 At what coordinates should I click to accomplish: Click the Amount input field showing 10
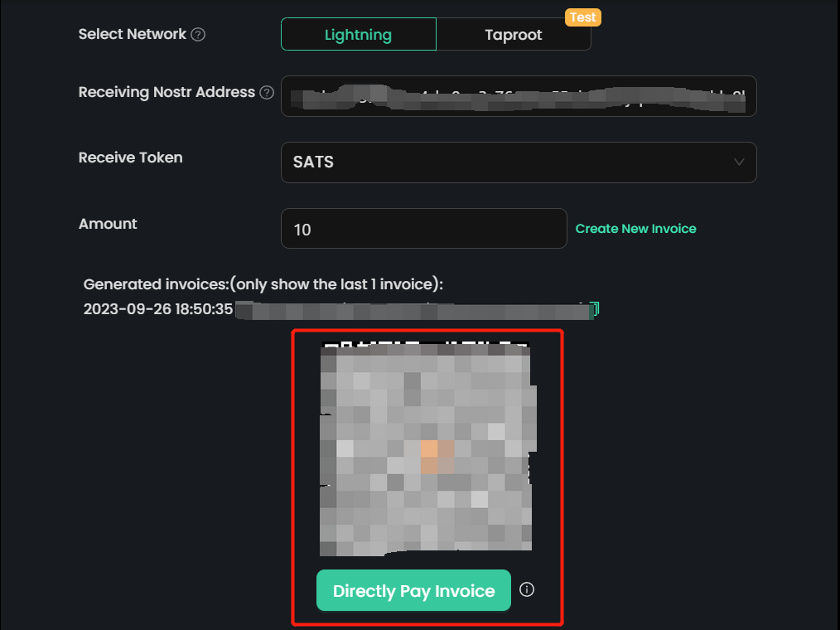424,229
